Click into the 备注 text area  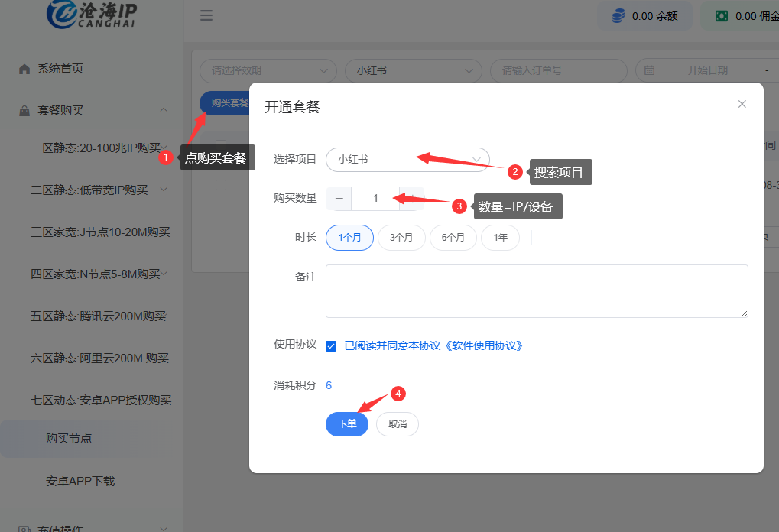click(x=536, y=290)
